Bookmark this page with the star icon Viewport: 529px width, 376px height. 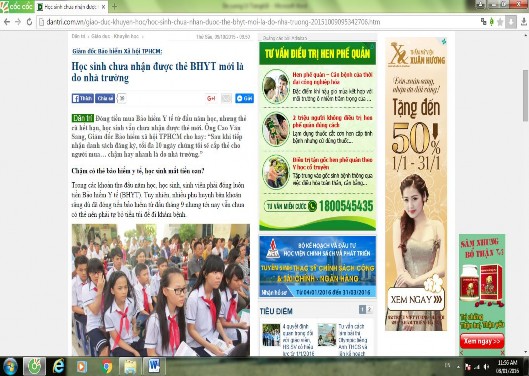point(500,22)
